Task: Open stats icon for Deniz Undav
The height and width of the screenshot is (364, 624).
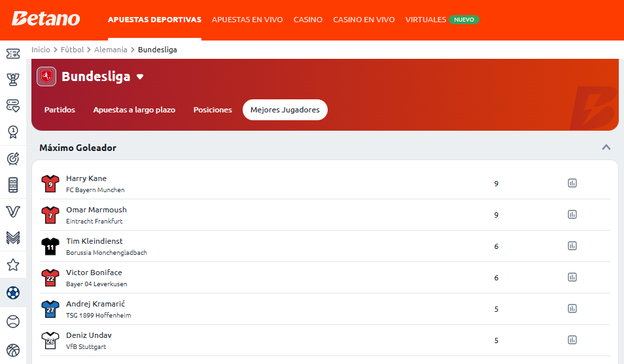Action: point(572,340)
